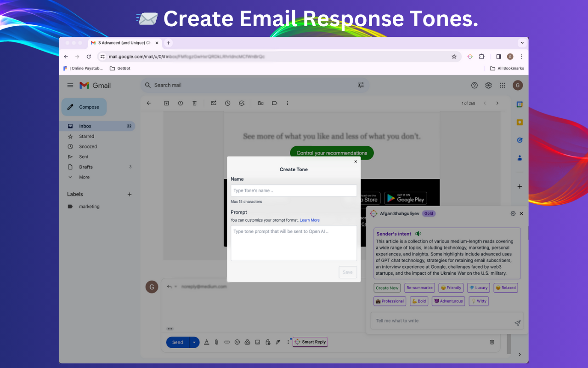Click the Smart Reply button
Screen dimensions: 588x368
click(310, 342)
